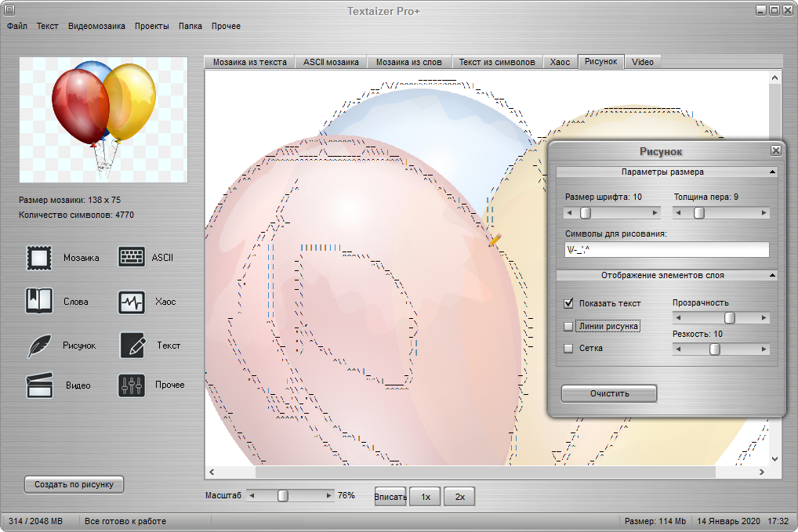Image resolution: width=798 pixels, height=532 pixels.
Task: Decrease Резкость with left arrow
Action: coord(678,349)
